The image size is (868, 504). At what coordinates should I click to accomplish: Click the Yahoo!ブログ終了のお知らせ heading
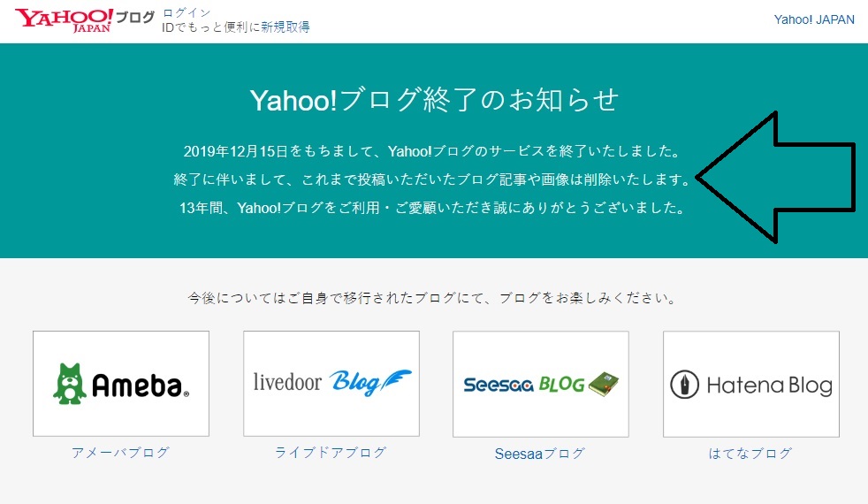(434, 100)
